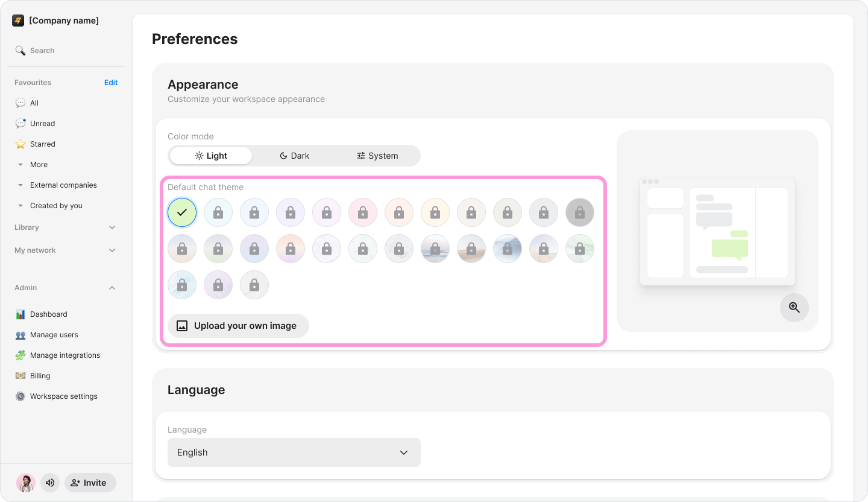
Task: Expand Created by you group
Action: pos(20,206)
